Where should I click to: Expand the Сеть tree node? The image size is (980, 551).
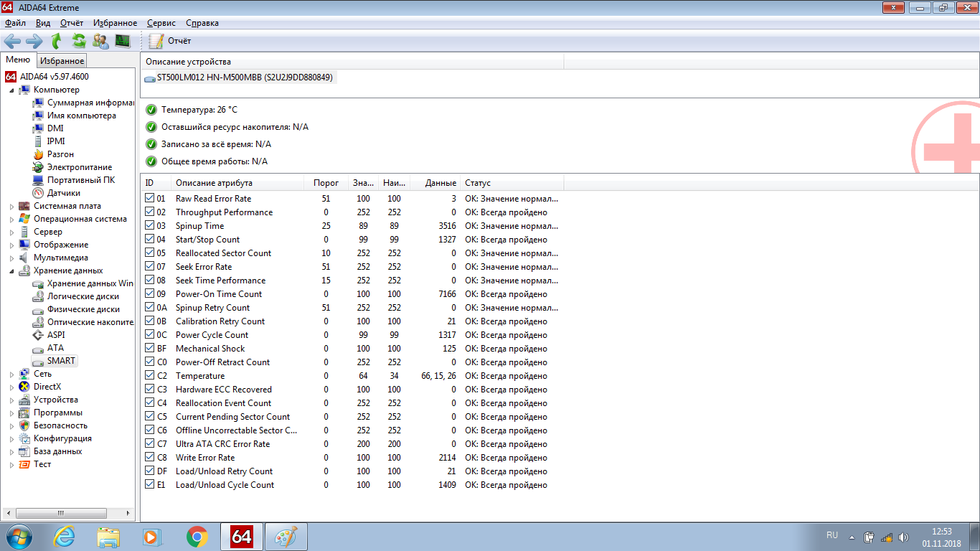coord(11,375)
